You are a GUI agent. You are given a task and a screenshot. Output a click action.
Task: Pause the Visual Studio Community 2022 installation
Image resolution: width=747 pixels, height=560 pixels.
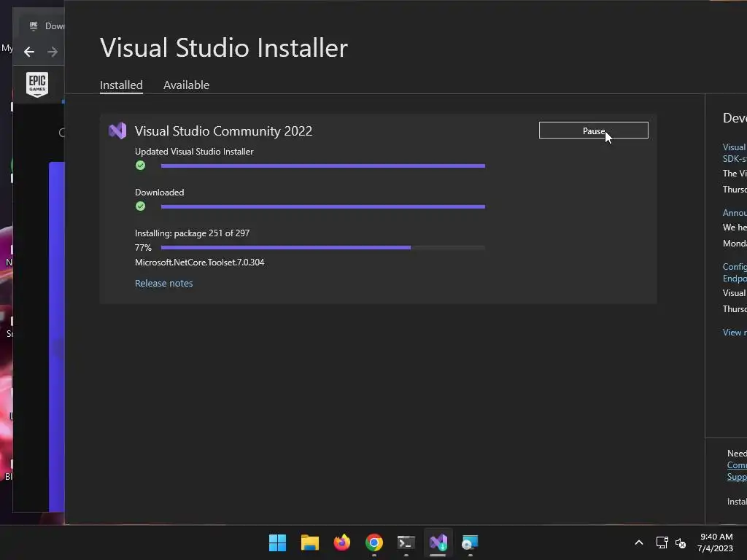pos(593,131)
